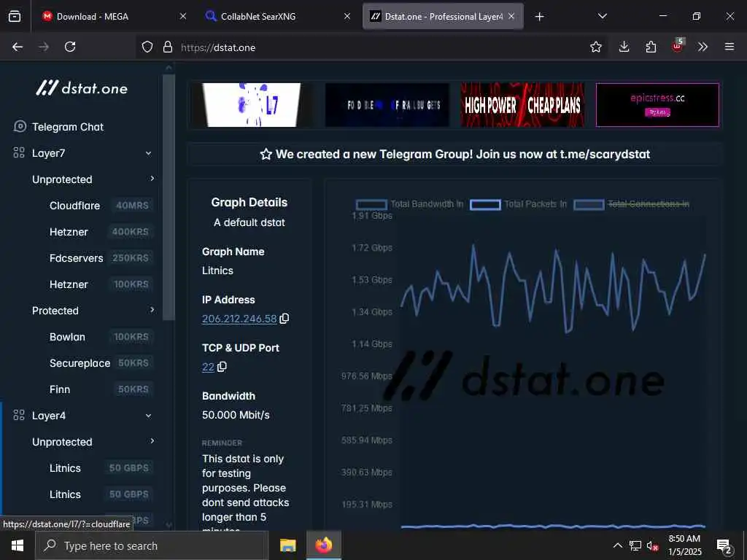Click the port 22 link
The height and width of the screenshot is (560, 747).
pos(208,367)
